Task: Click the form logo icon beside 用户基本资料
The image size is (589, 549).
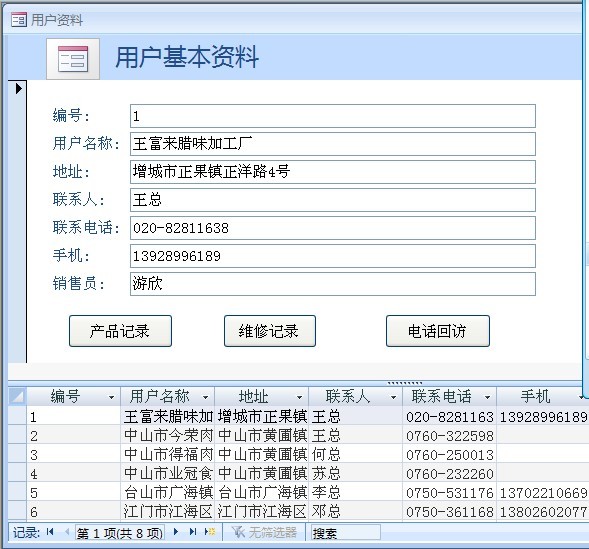Action: point(73,59)
